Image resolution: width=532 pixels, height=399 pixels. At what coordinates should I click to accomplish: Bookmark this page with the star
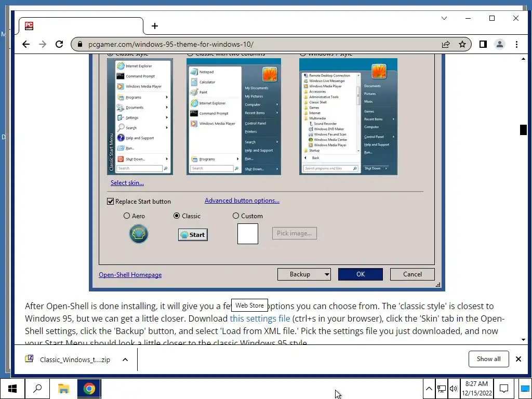(x=462, y=44)
